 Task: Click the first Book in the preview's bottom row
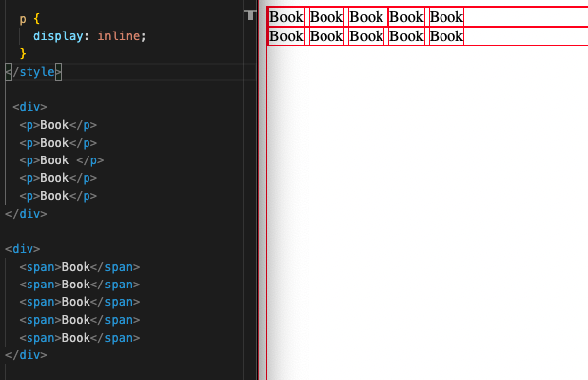click(286, 36)
